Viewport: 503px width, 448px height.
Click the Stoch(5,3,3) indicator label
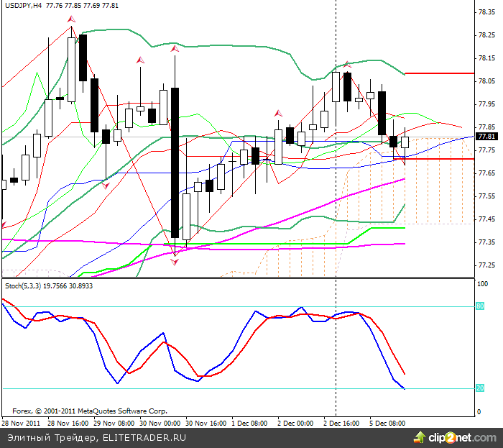[x=24, y=285]
